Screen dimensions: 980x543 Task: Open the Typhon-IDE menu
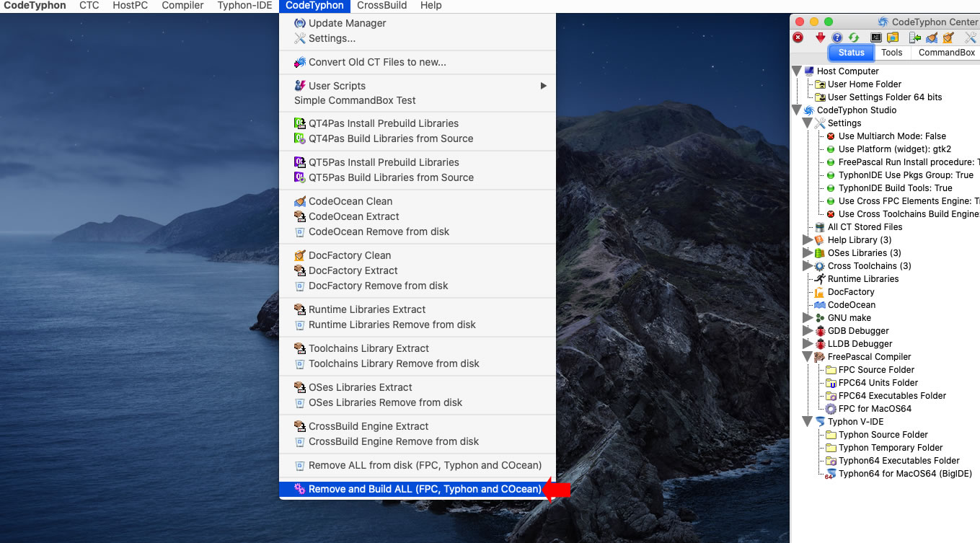point(245,5)
